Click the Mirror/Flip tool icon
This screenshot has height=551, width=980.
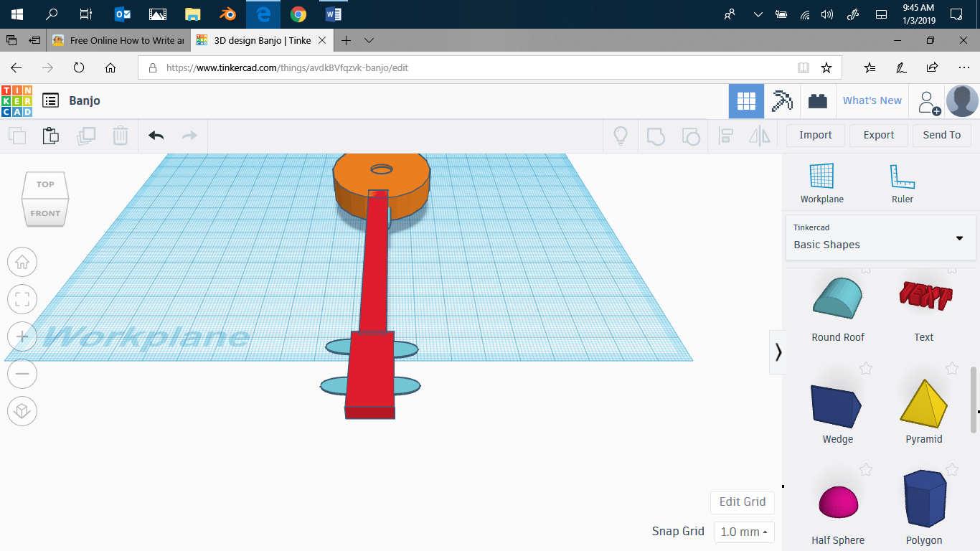[759, 135]
